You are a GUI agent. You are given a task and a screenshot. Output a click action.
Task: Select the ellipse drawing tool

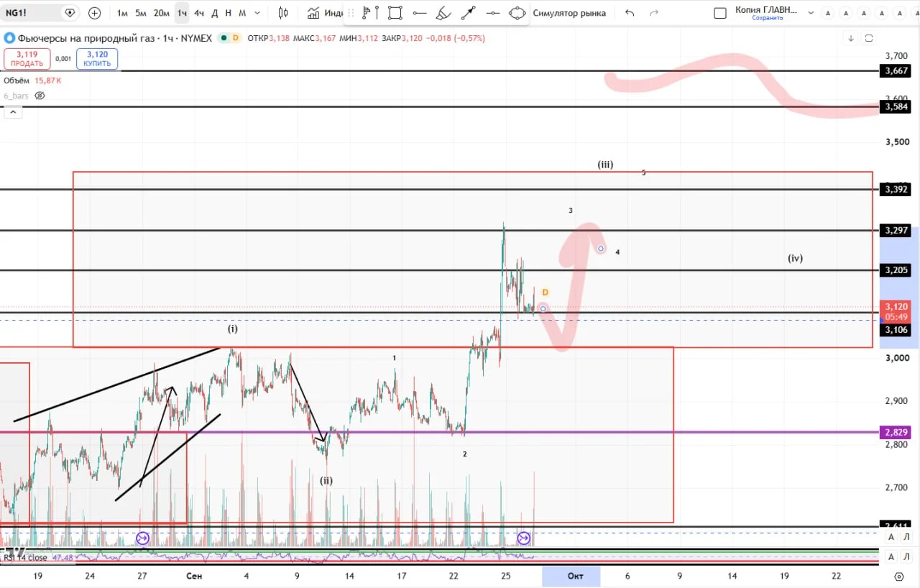click(517, 13)
